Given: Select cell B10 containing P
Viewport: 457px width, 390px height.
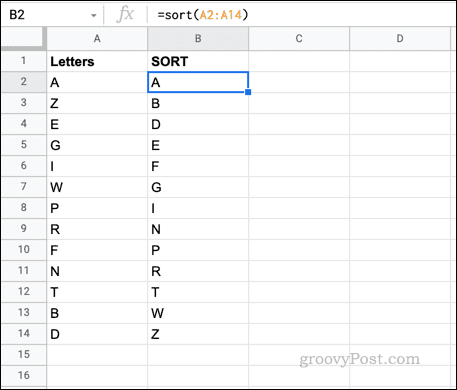Looking at the screenshot, I should pyautogui.click(x=198, y=250).
